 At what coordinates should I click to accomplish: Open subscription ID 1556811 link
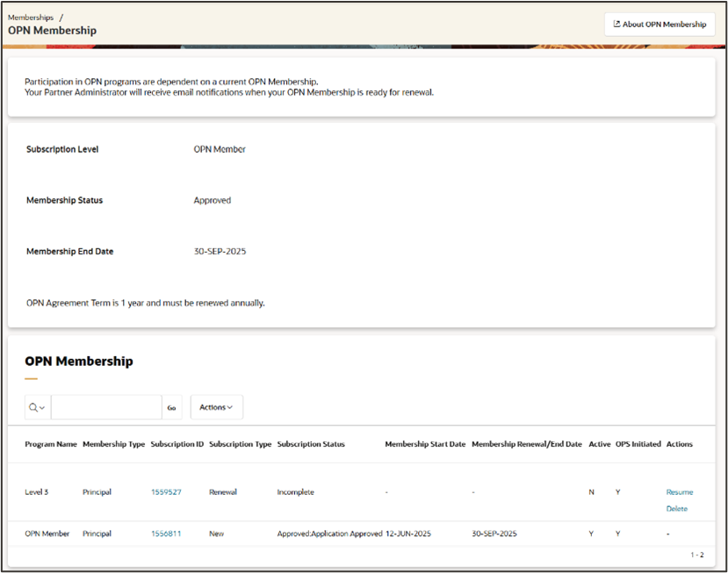[x=166, y=534]
